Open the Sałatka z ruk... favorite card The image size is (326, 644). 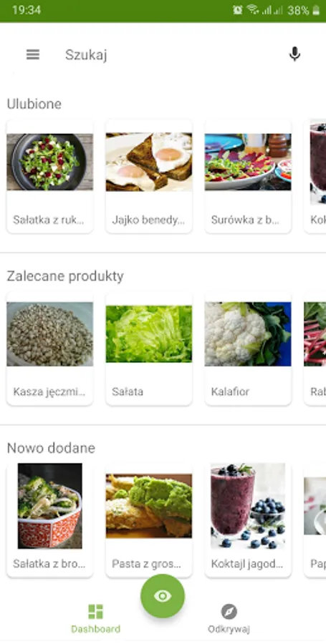tap(49, 177)
